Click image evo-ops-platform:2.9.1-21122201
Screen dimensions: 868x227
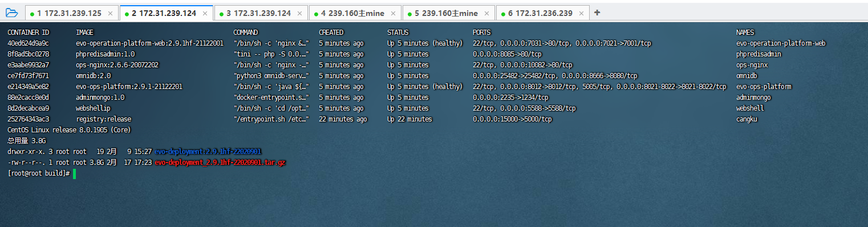click(x=129, y=87)
